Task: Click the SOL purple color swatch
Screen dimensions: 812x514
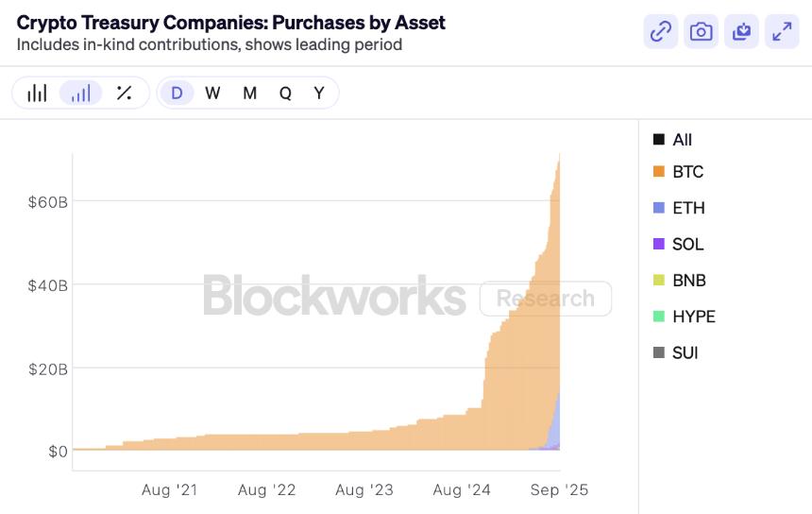Action: [x=659, y=244]
